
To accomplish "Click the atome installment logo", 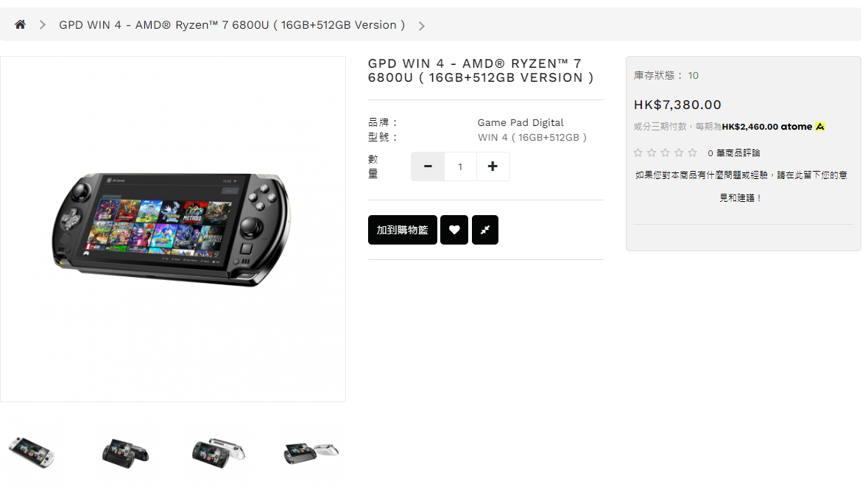I will coord(802,126).
